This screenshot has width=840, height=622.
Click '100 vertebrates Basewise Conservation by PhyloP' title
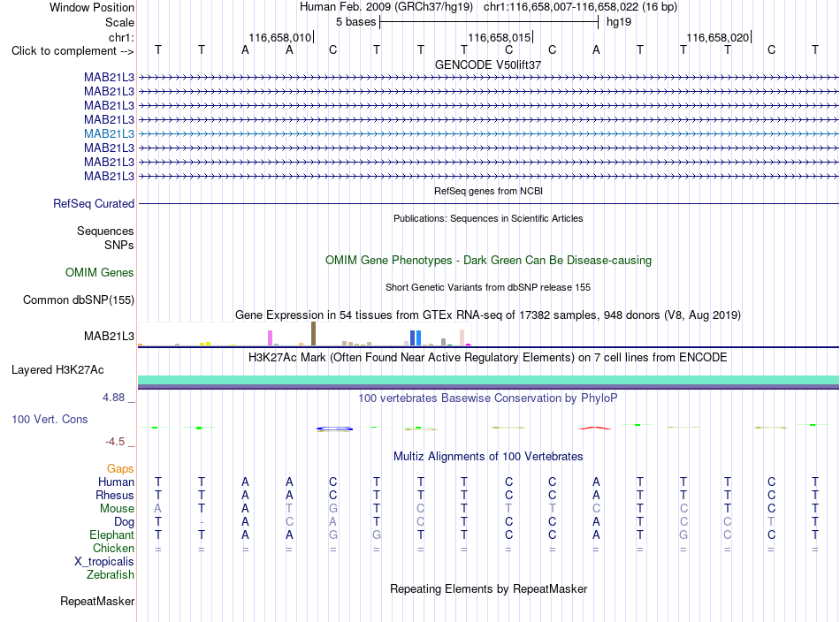pos(488,398)
